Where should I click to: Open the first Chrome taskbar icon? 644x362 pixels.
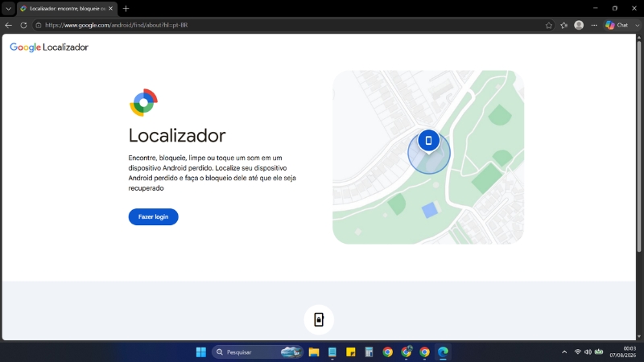pyautogui.click(x=387, y=352)
